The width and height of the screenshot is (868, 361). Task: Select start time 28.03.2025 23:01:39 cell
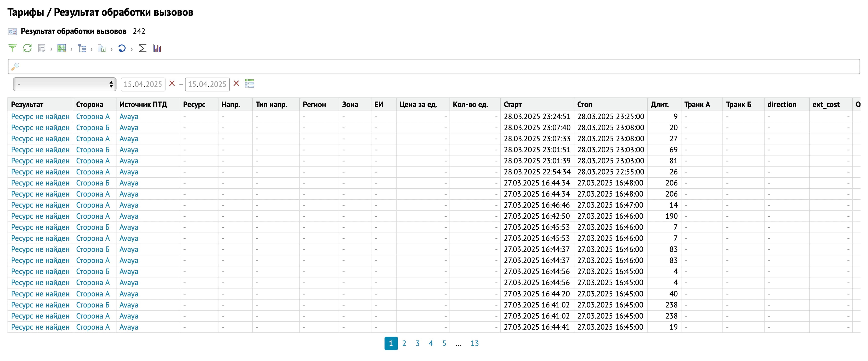tap(537, 161)
